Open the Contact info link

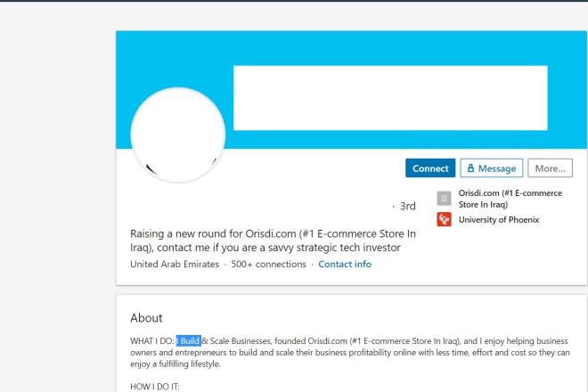[x=345, y=264]
